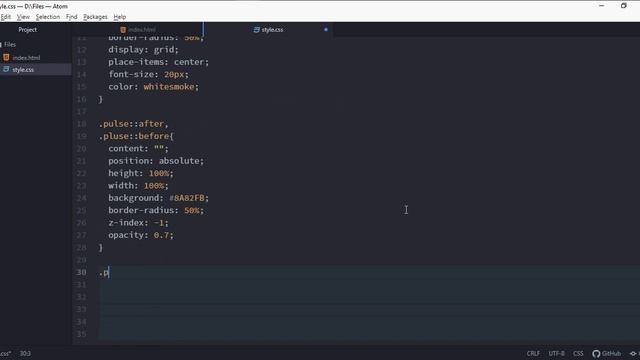Screen dimensions: 640x360
Task: Click the CSS icon on style.css tab
Action: click(x=256, y=29)
